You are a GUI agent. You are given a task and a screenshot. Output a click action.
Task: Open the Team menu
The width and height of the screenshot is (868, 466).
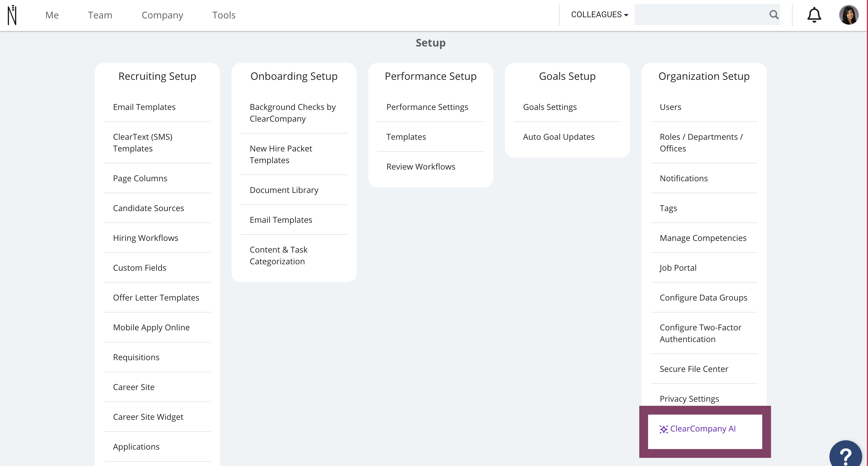100,15
